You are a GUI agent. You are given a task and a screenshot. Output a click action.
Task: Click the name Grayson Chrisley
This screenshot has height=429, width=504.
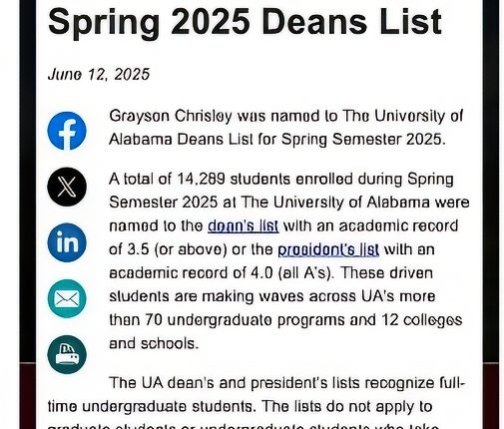pos(171,117)
